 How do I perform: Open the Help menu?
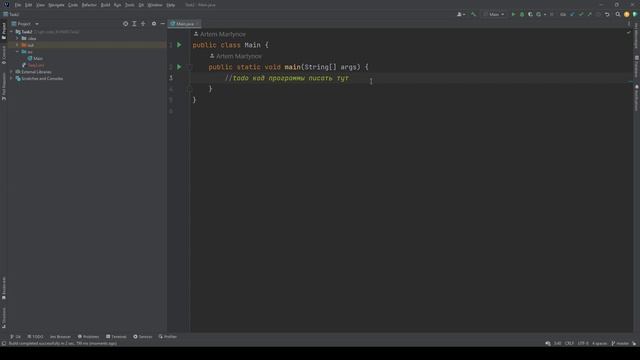[171, 5]
